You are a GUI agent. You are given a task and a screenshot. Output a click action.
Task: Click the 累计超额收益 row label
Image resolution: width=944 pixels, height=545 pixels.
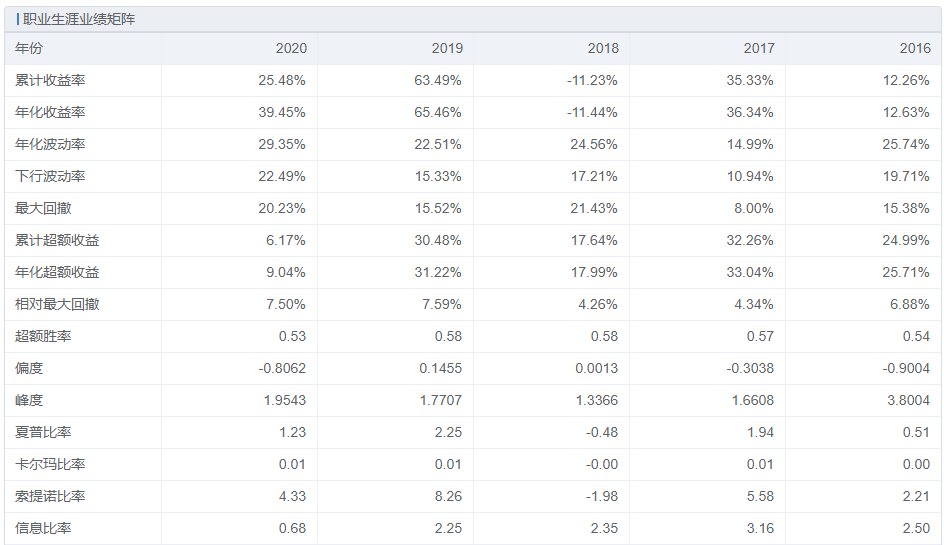57,240
